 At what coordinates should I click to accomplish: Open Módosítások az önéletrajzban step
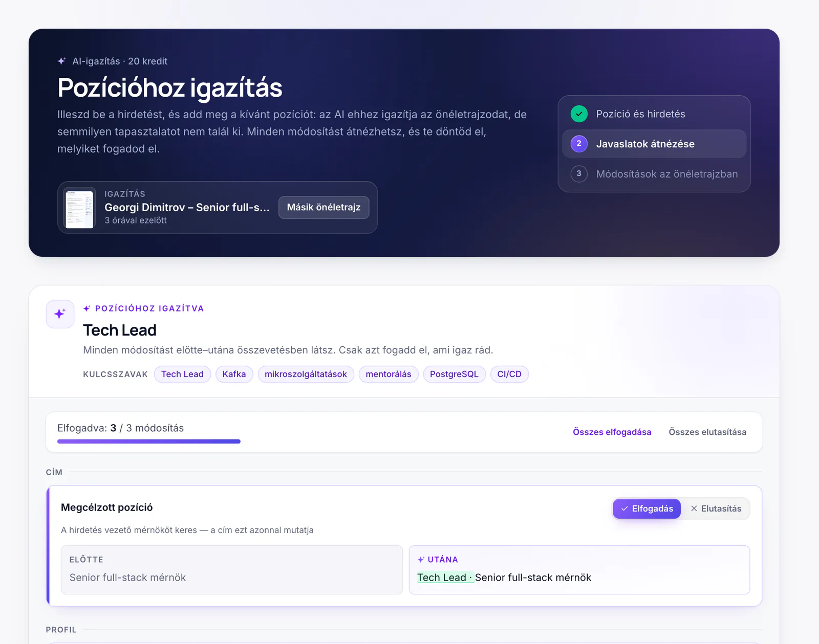654,174
